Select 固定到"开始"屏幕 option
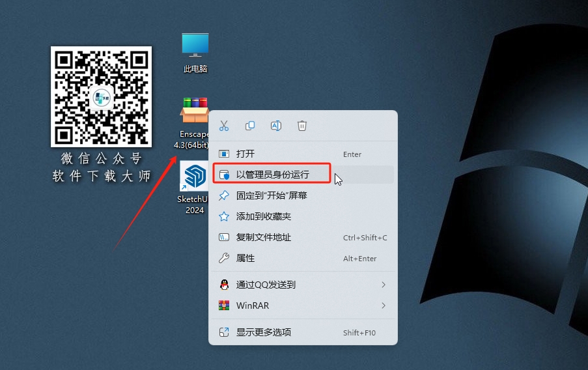This screenshot has width=588, height=370. click(x=303, y=195)
